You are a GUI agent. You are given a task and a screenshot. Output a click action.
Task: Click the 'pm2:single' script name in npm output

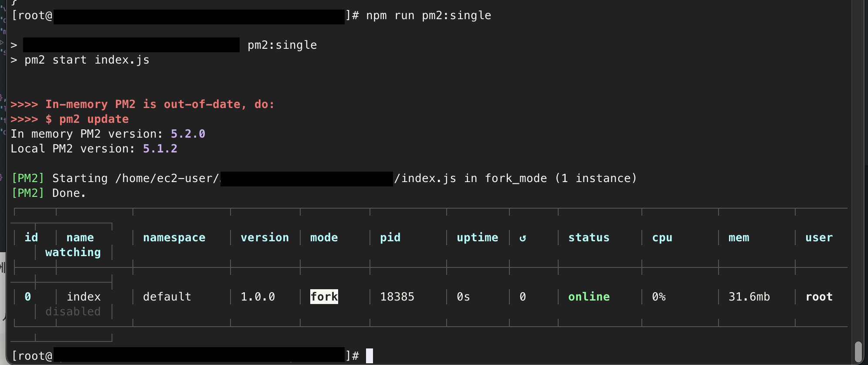coord(282,45)
